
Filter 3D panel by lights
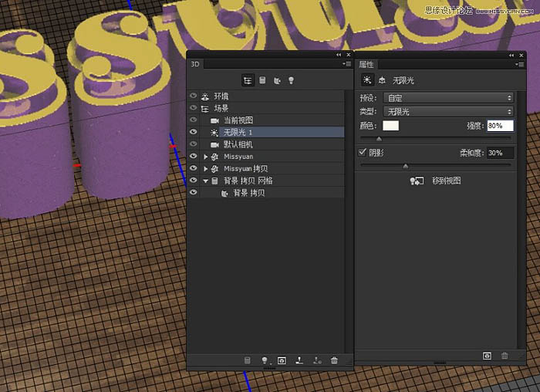click(x=292, y=80)
